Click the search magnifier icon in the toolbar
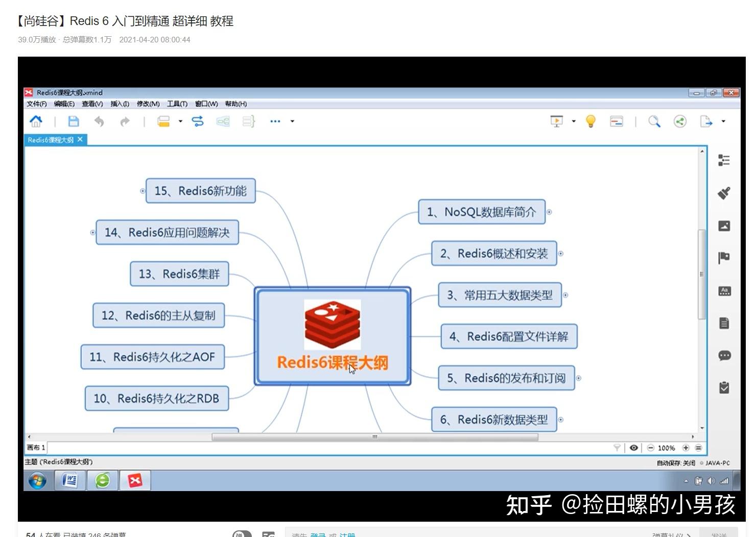The height and width of the screenshot is (537, 756). tap(654, 121)
